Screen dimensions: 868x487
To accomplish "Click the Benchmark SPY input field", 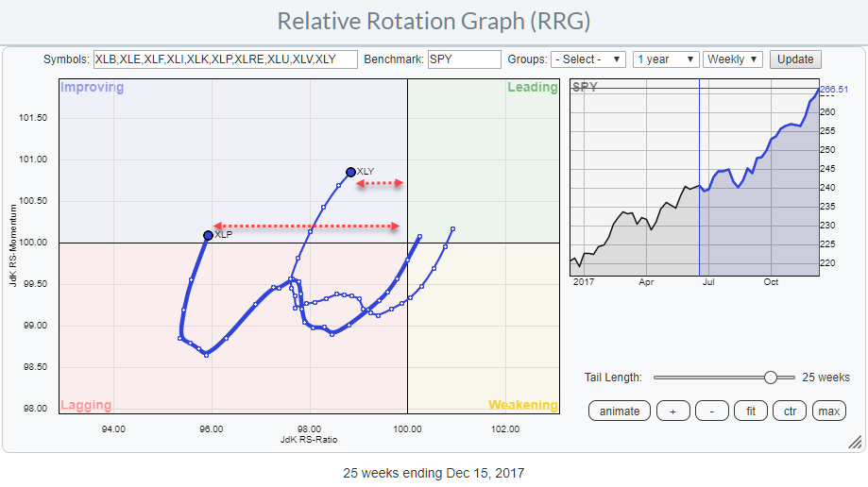I will [x=465, y=59].
